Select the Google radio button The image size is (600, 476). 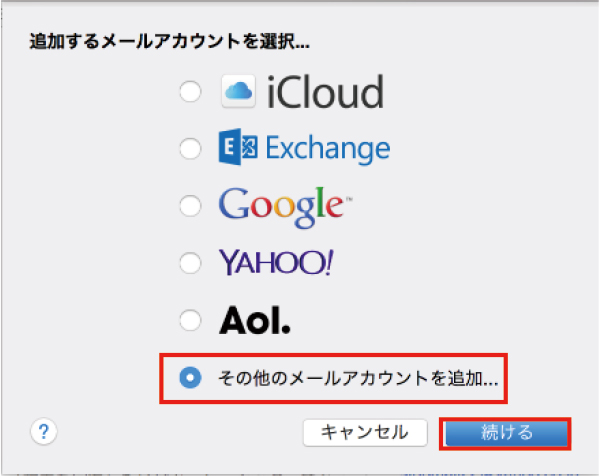click(x=190, y=206)
